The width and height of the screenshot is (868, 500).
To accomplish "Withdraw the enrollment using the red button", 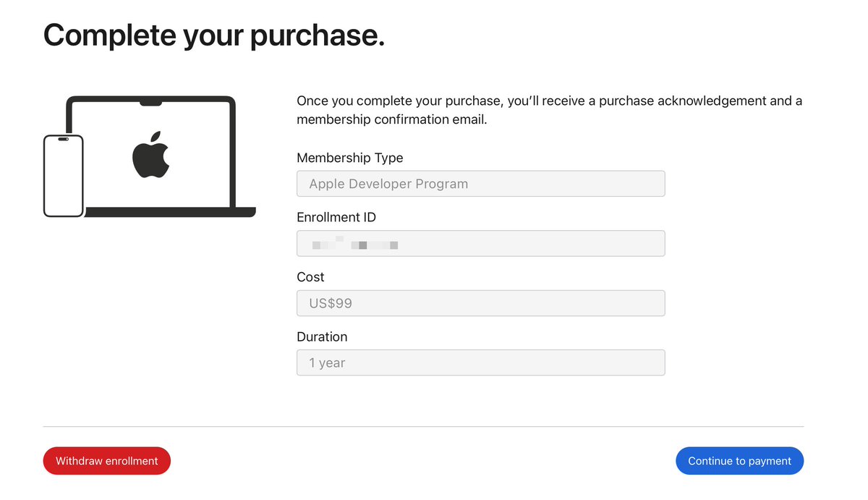I will [x=107, y=461].
